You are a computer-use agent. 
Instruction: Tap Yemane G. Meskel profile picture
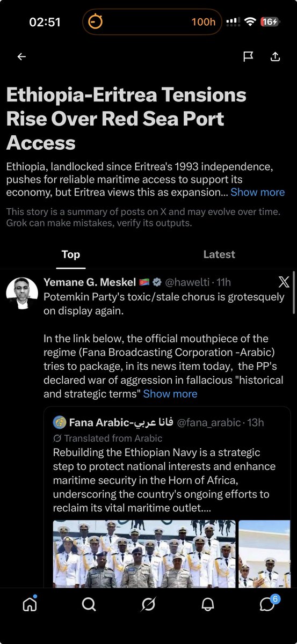pos(22,294)
